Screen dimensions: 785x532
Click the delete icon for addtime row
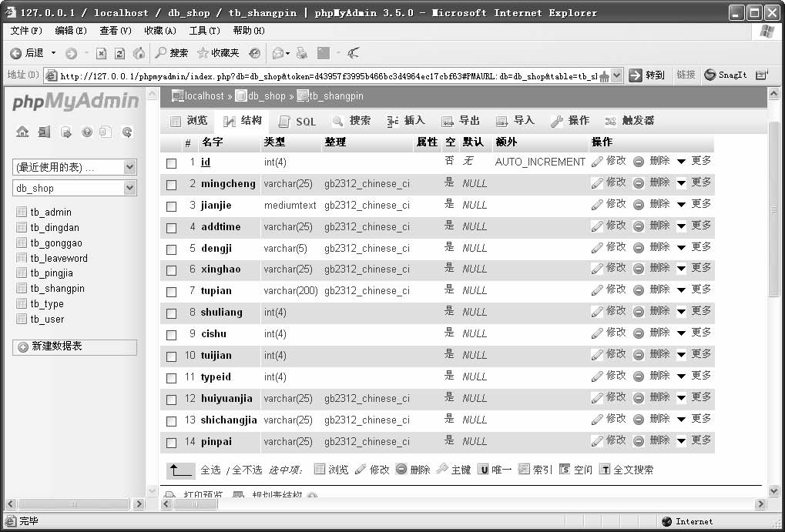click(x=639, y=226)
